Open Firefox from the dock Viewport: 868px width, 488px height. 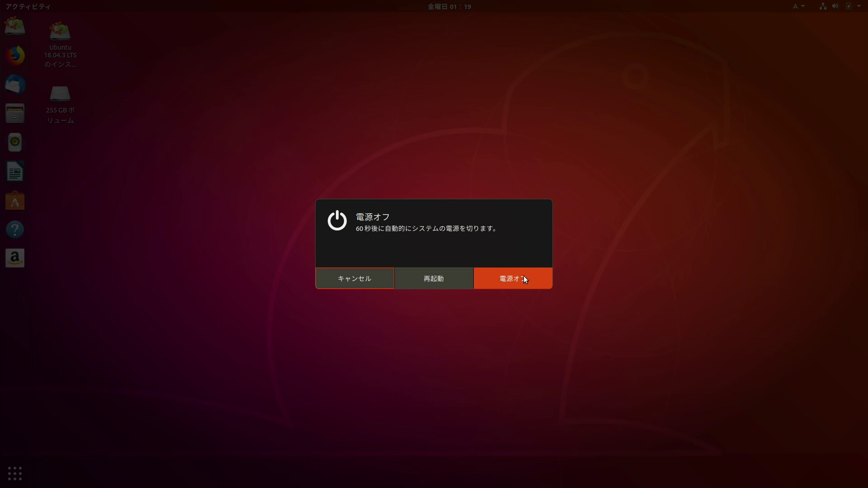(15, 55)
